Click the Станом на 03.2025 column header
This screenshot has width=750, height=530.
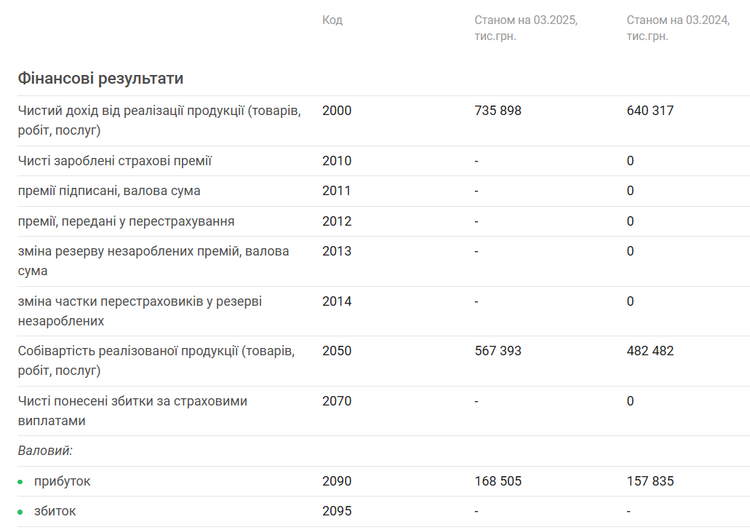526,28
